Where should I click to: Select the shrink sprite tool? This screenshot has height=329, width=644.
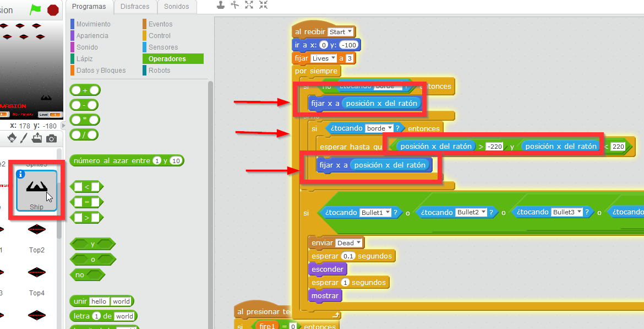263,5
